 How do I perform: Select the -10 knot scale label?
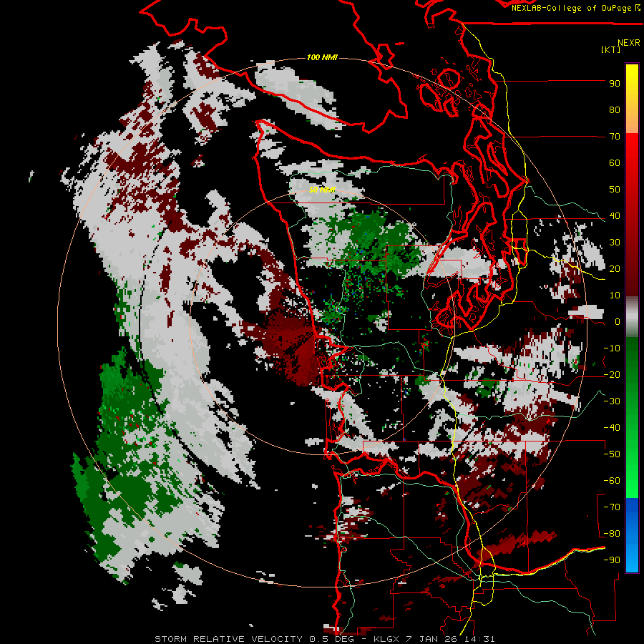612,348
